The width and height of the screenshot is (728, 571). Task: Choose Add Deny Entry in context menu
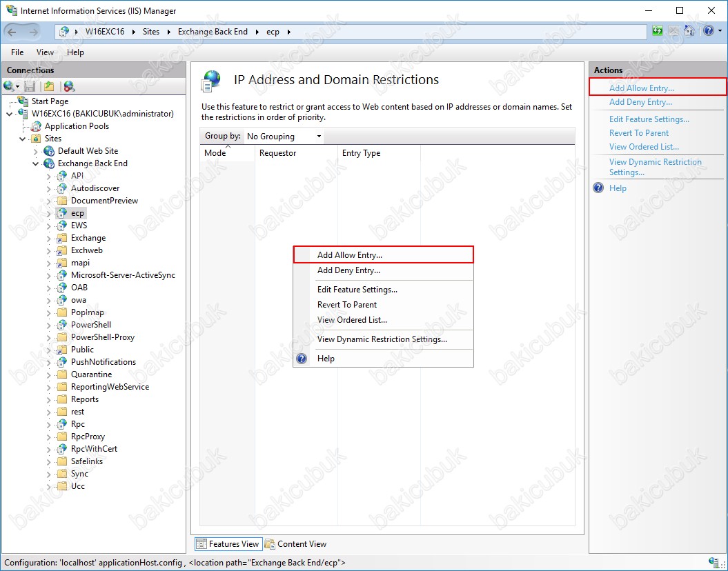(383, 270)
